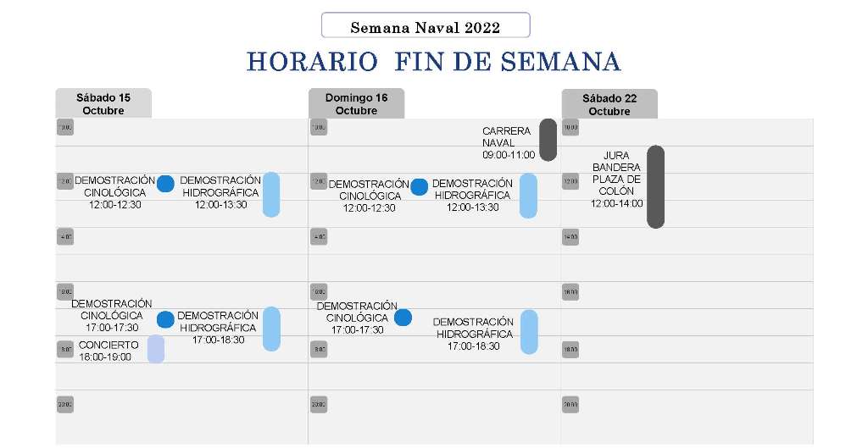Select the dark gray Jura Bandera event bar
The image size is (868, 448).
click(x=655, y=186)
